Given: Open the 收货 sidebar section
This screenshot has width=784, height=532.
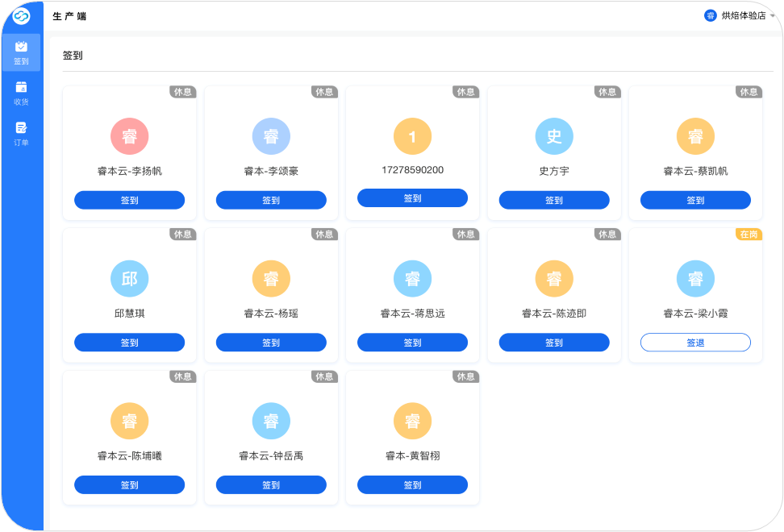Looking at the screenshot, I should coord(21,94).
